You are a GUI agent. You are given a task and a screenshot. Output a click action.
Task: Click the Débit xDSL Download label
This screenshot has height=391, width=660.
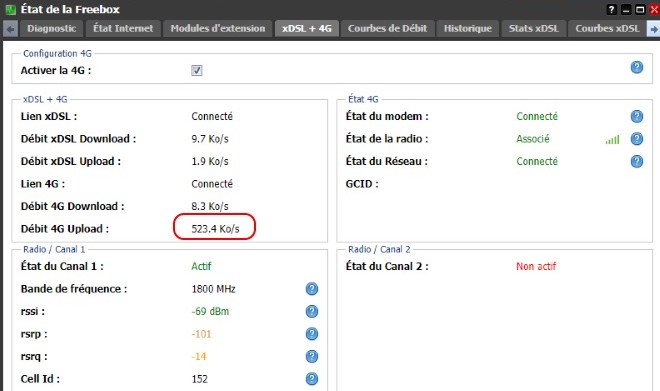(x=78, y=138)
